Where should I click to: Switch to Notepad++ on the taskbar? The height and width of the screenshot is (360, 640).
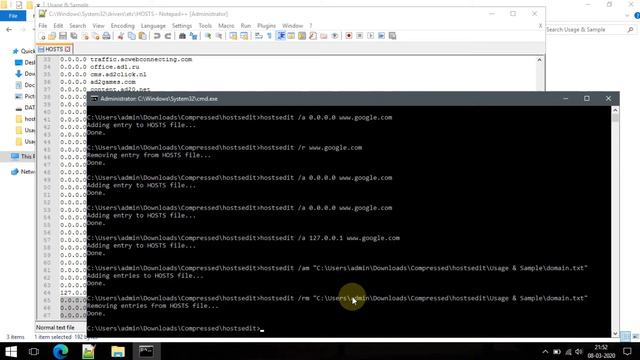pyautogui.click(x=89, y=351)
